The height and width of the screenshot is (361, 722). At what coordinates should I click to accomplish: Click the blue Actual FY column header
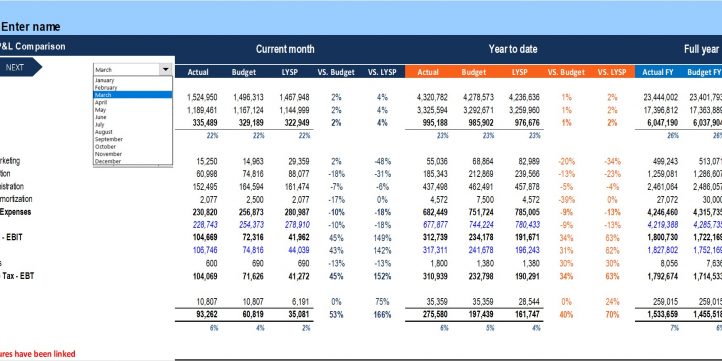pos(658,72)
